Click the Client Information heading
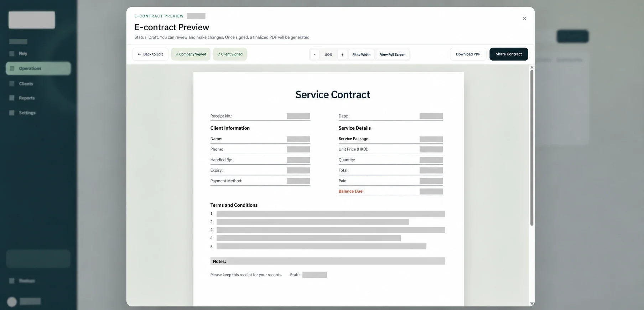 [230, 128]
